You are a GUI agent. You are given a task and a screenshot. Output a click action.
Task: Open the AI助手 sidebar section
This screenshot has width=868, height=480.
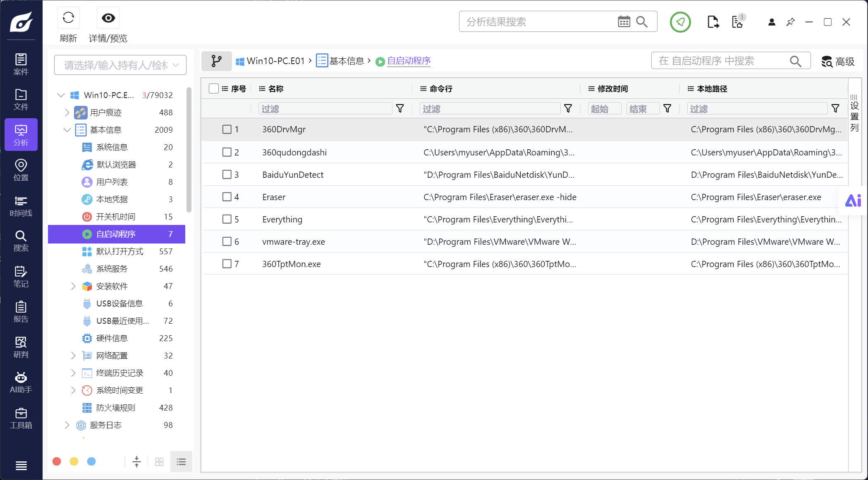21,382
